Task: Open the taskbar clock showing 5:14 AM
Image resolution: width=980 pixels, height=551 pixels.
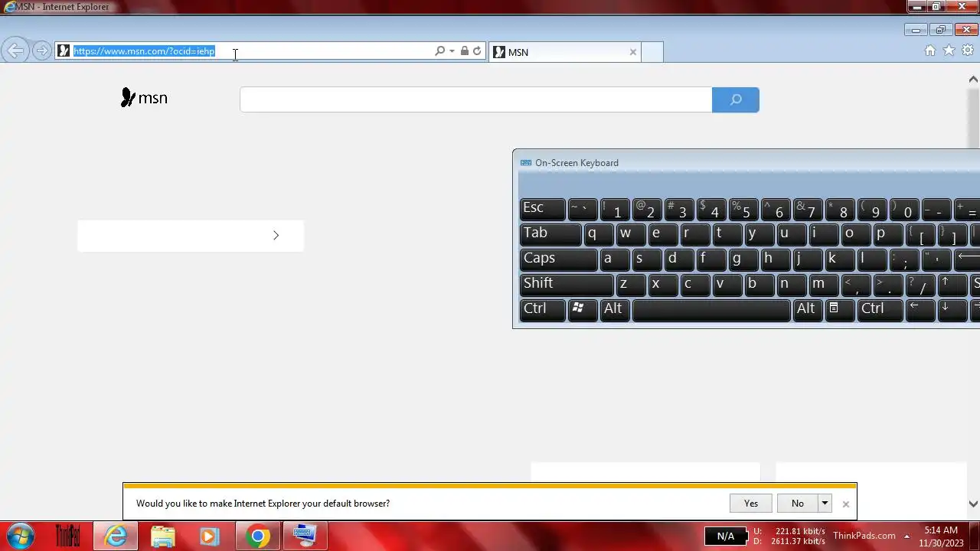Action: click(939, 536)
